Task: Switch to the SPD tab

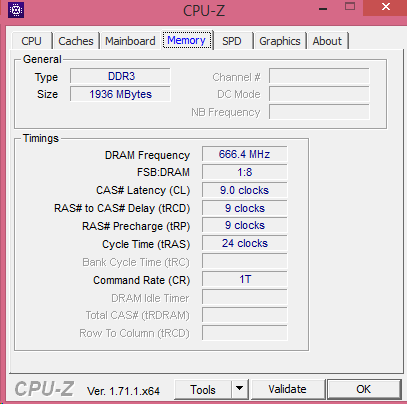Action: pos(232,41)
